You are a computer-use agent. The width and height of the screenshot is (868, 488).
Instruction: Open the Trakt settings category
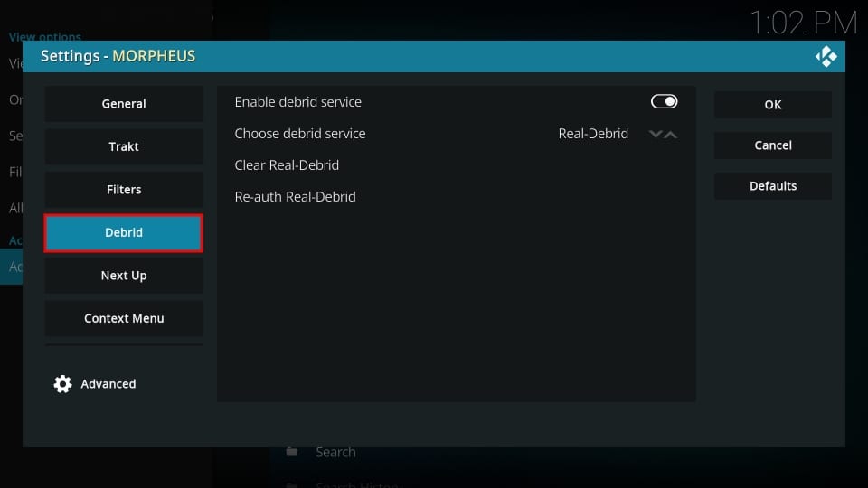pyautogui.click(x=124, y=146)
